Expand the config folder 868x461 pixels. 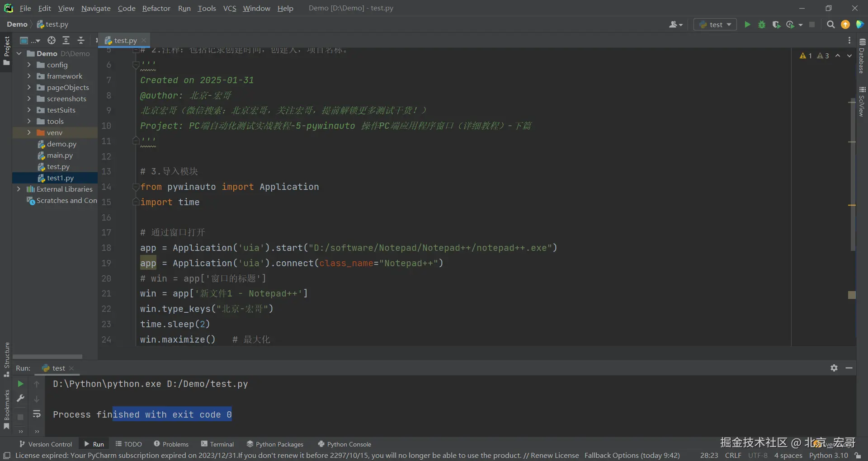point(29,65)
